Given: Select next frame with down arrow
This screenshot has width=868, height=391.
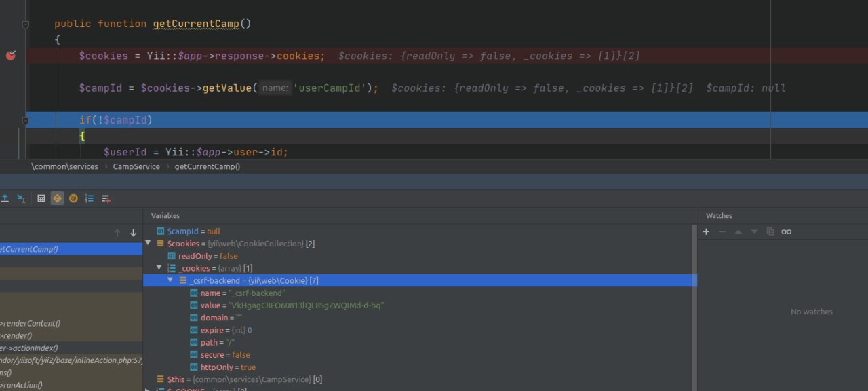Looking at the screenshot, I should tap(133, 233).
